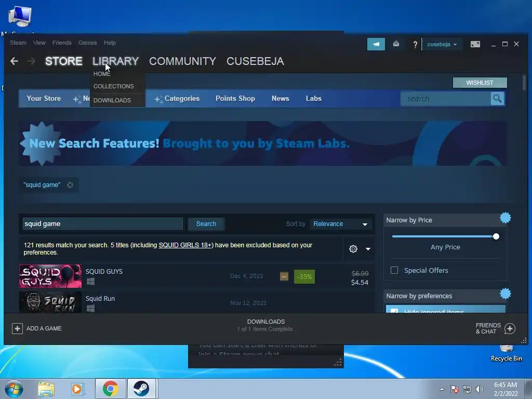Open File Explorer from the taskbar
Viewport: 532px width, 399px height.
46,389
